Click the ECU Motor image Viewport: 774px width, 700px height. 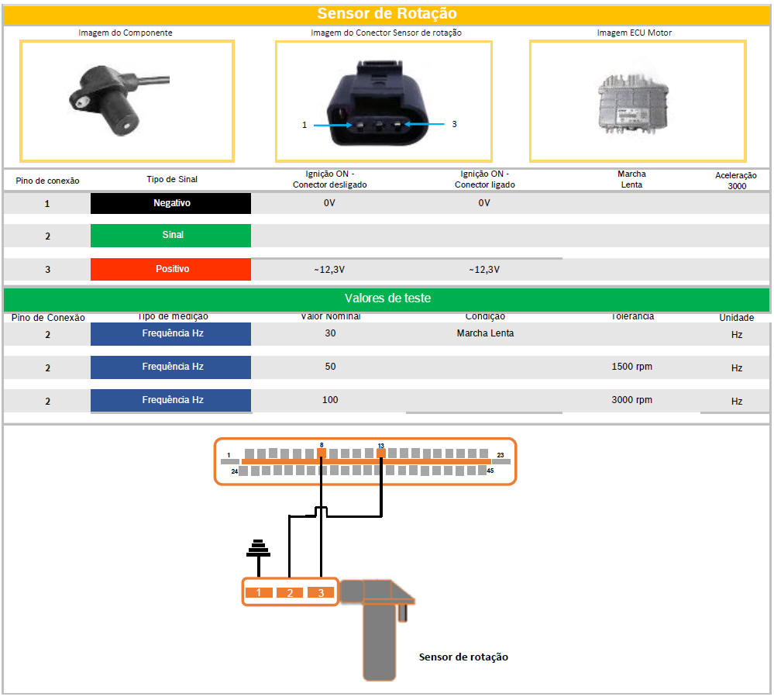click(x=637, y=102)
